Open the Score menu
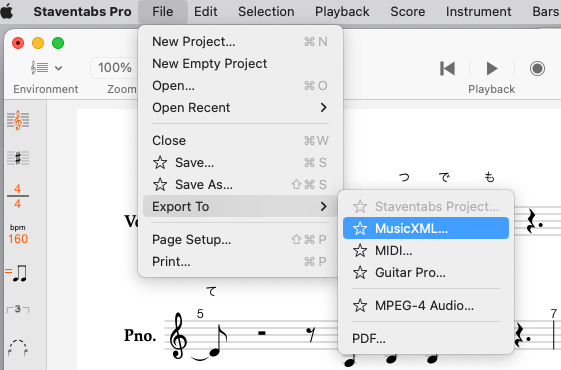This screenshot has width=561, height=370. click(408, 11)
